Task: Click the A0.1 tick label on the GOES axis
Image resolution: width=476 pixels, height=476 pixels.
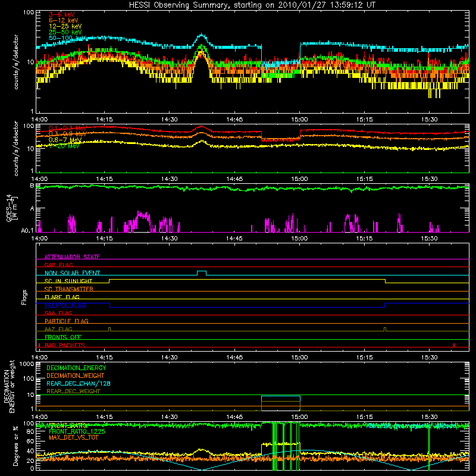Action: coord(27,231)
